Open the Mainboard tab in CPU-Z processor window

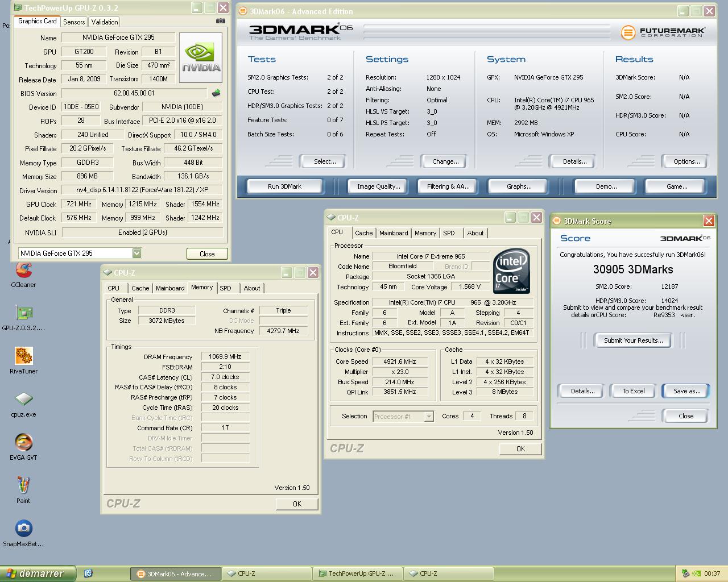tap(394, 233)
